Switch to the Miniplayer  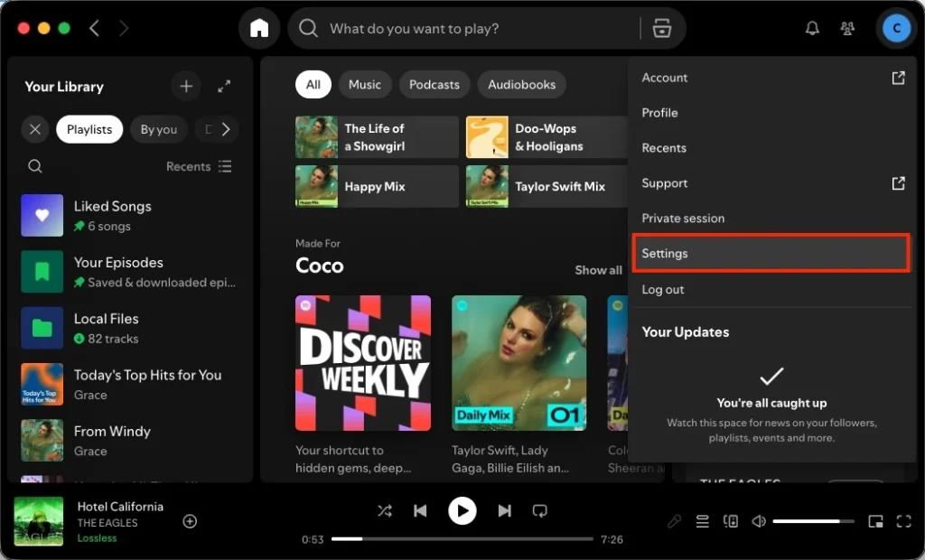coord(874,521)
